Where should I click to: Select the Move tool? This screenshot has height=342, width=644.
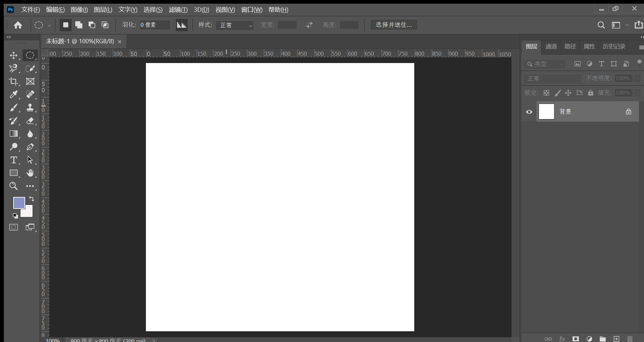(x=13, y=55)
